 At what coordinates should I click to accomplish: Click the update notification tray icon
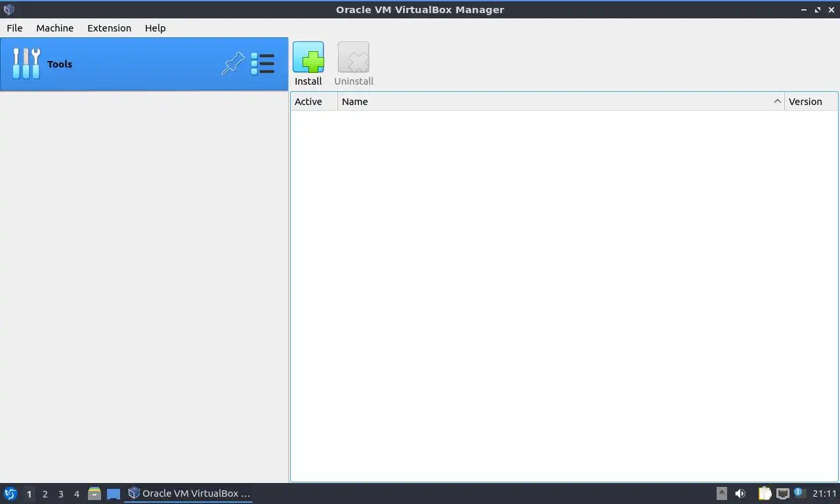799,493
